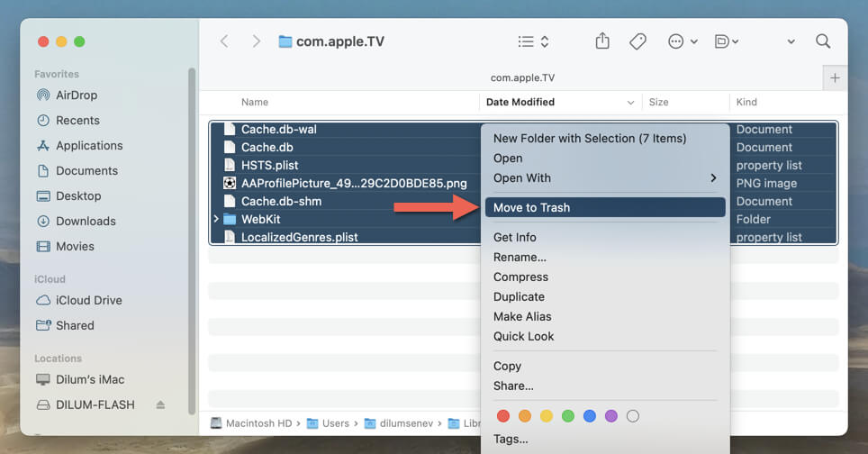Select Compress in the context menu
Screen dimensions: 868x454
(520, 277)
